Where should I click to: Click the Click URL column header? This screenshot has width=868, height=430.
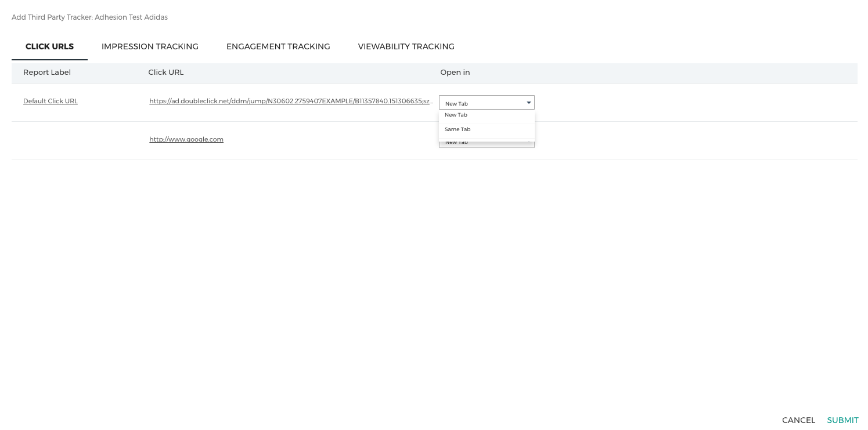coord(166,73)
